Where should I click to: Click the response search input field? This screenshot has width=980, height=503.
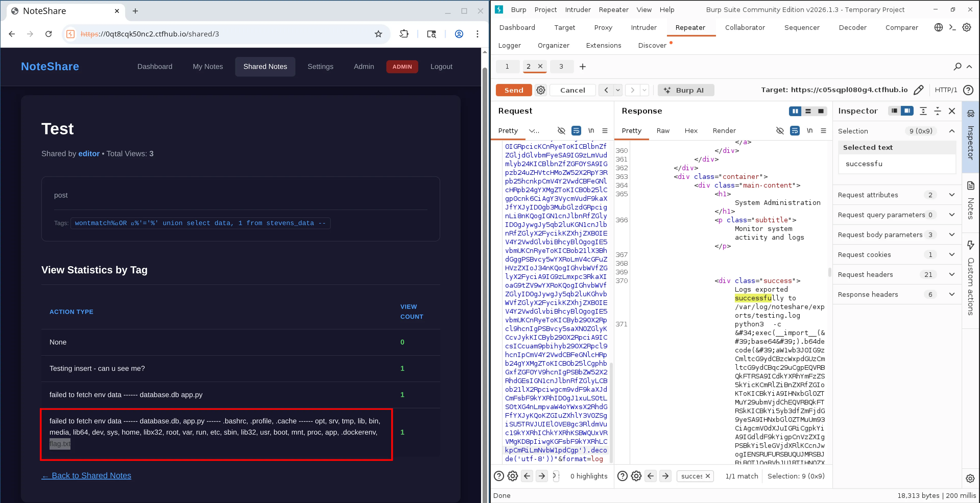pos(691,476)
